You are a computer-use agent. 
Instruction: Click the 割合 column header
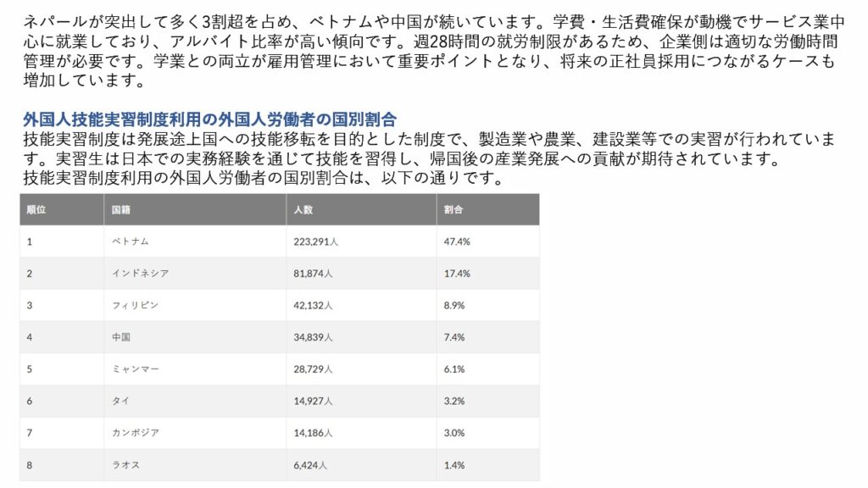[487, 210]
